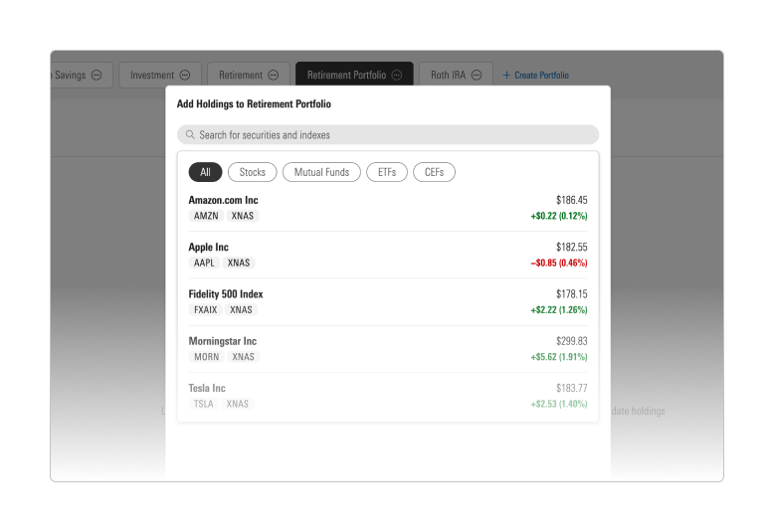774x532 pixels.
Task: Select the All filter pill
Action: [205, 172]
